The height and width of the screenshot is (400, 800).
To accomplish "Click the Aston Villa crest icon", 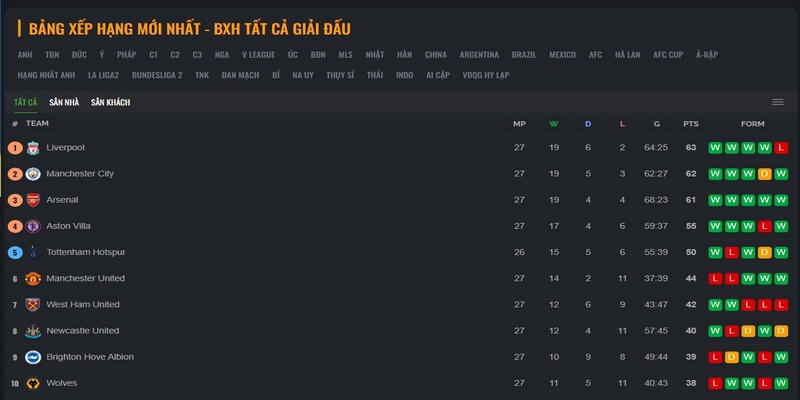I will pos(33,226).
